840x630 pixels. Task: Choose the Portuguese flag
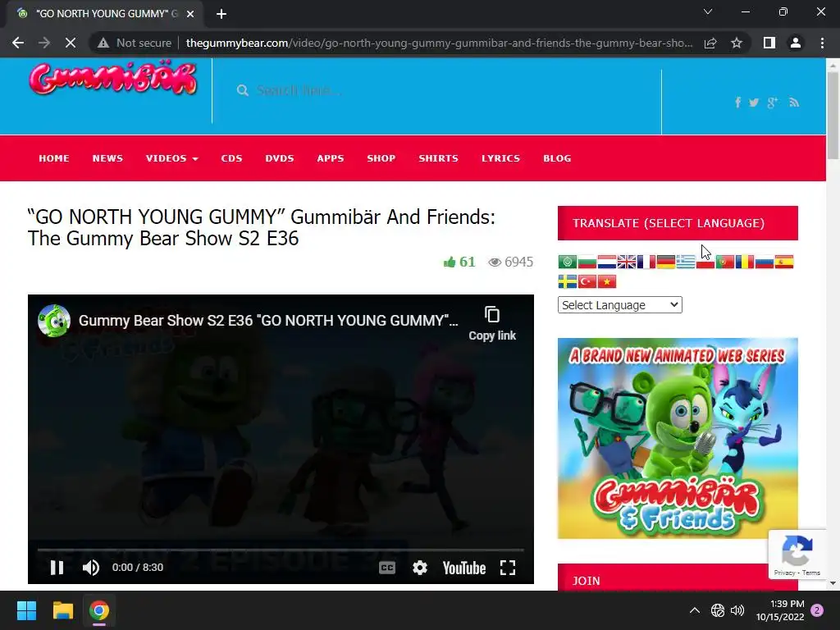[725, 262]
